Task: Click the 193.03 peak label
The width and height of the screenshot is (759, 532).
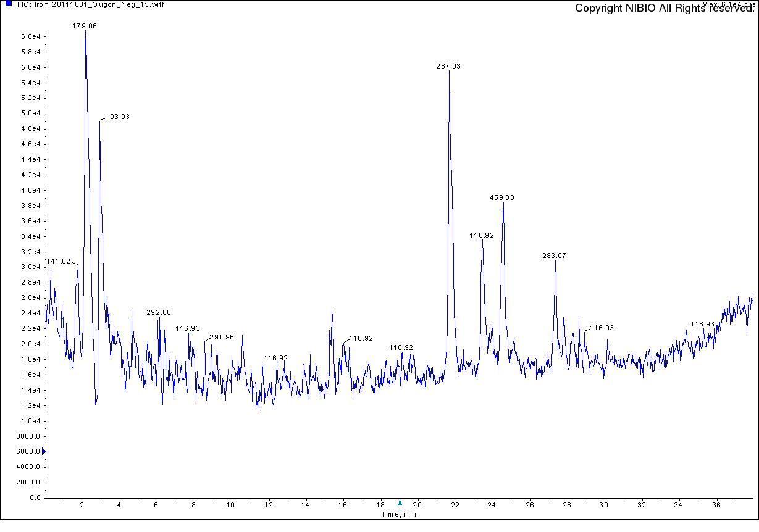Action: coord(117,117)
